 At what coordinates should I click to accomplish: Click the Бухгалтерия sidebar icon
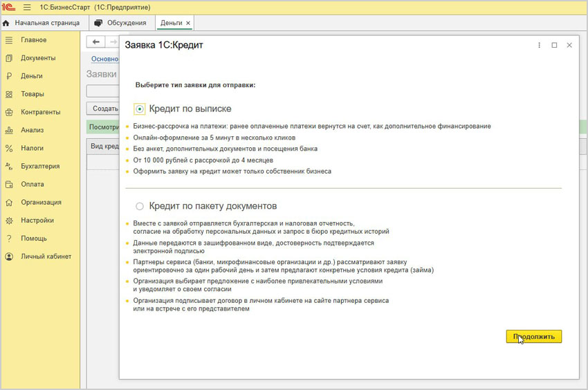(x=9, y=166)
